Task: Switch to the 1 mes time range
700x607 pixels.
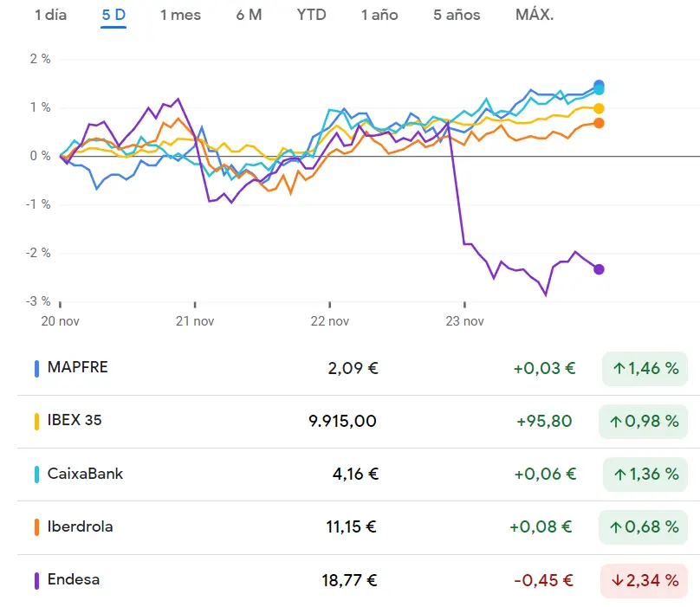Action: coord(179,15)
